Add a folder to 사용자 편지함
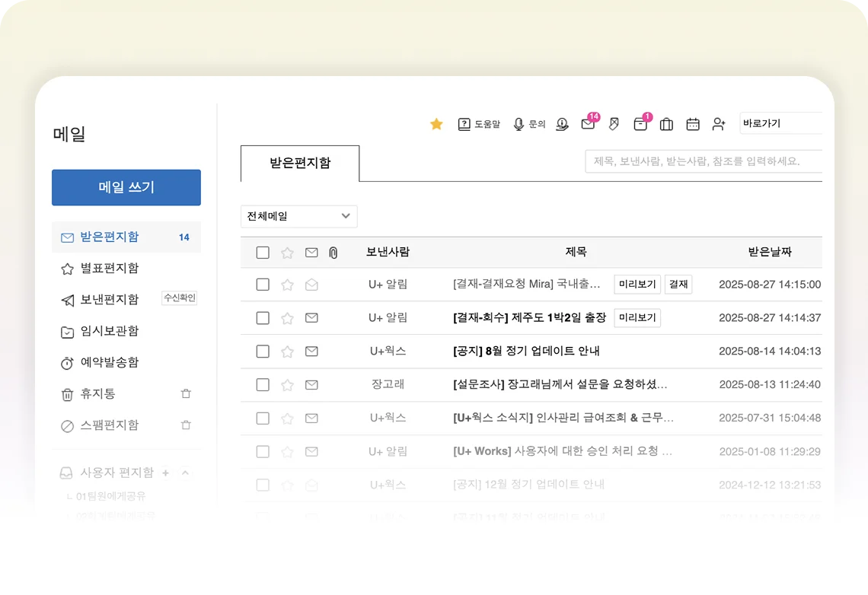This screenshot has height=595, width=868. [x=165, y=473]
